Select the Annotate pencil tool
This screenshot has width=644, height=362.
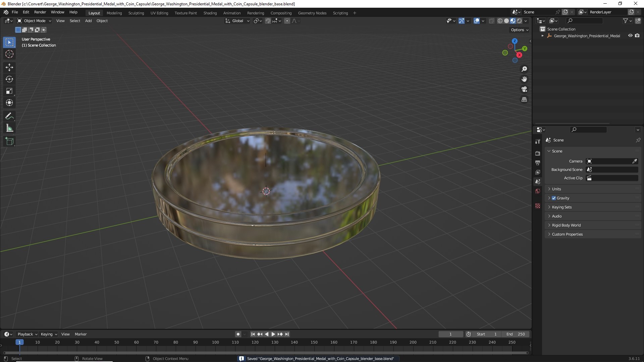pyautogui.click(x=9, y=116)
